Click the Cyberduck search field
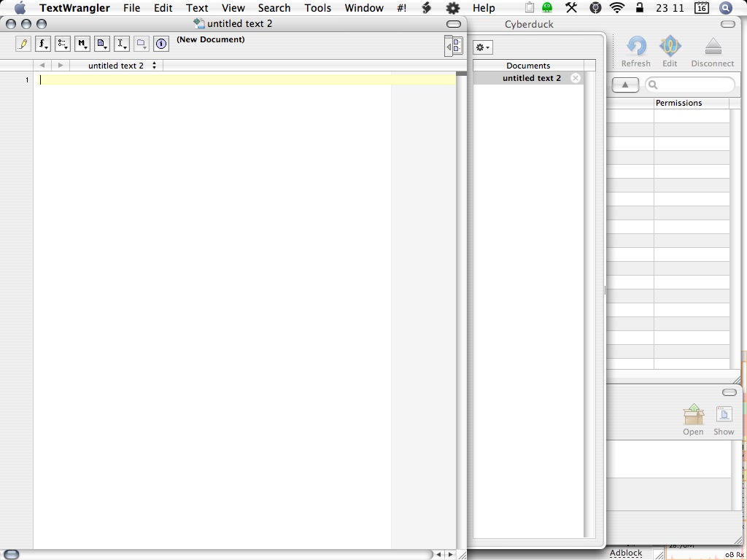The width and height of the screenshot is (747, 560). [x=690, y=85]
